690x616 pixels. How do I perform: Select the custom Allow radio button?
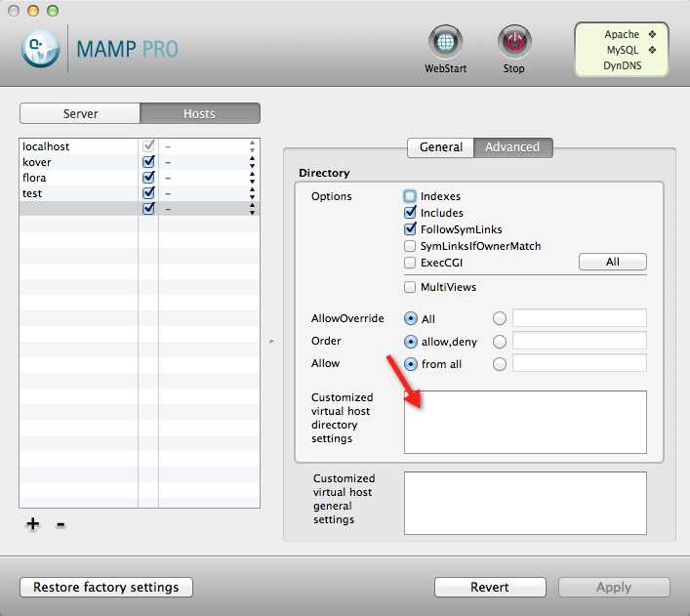500,364
